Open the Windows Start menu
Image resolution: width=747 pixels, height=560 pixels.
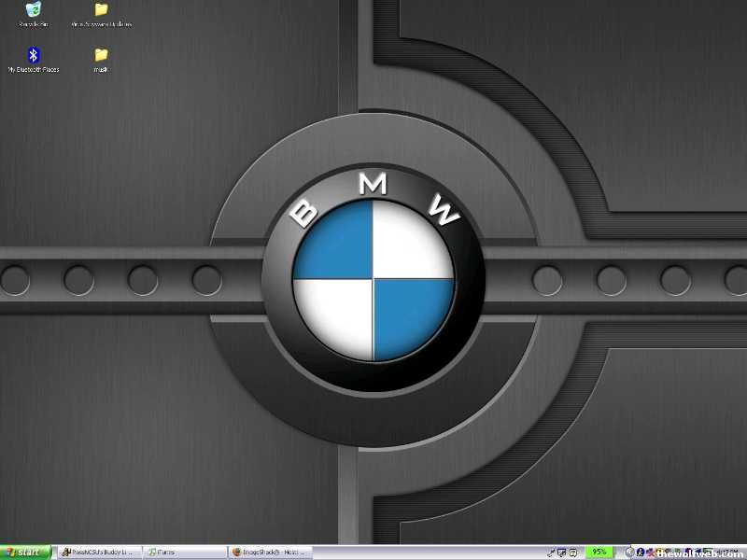(x=25, y=553)
